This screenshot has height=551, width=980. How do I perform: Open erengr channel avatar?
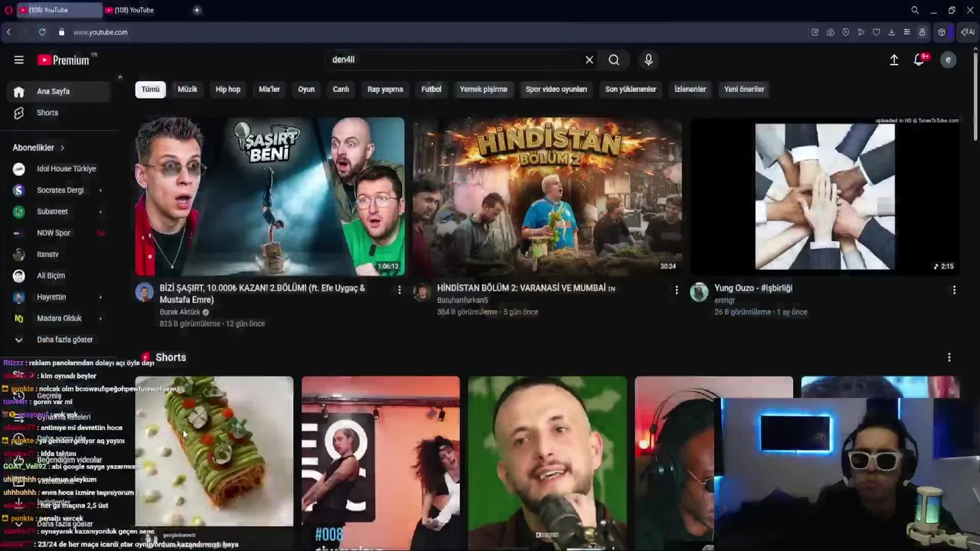[x=699, y=292]
